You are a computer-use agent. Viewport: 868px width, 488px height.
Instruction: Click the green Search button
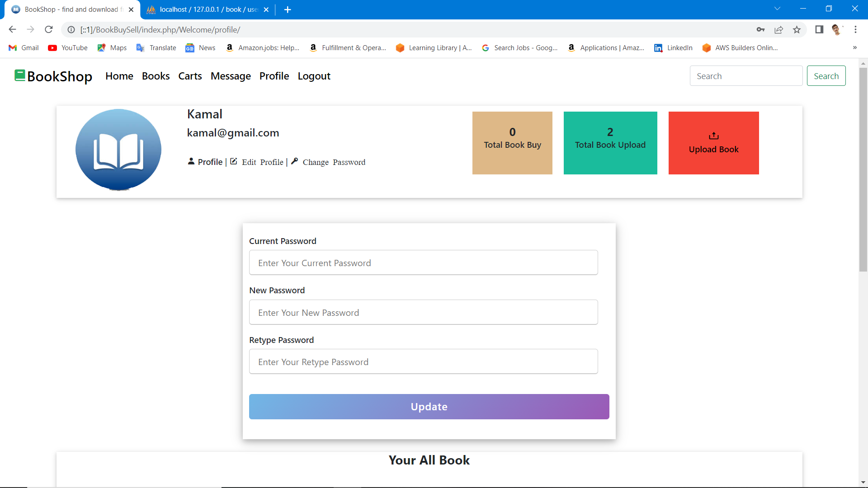point(826,76)
